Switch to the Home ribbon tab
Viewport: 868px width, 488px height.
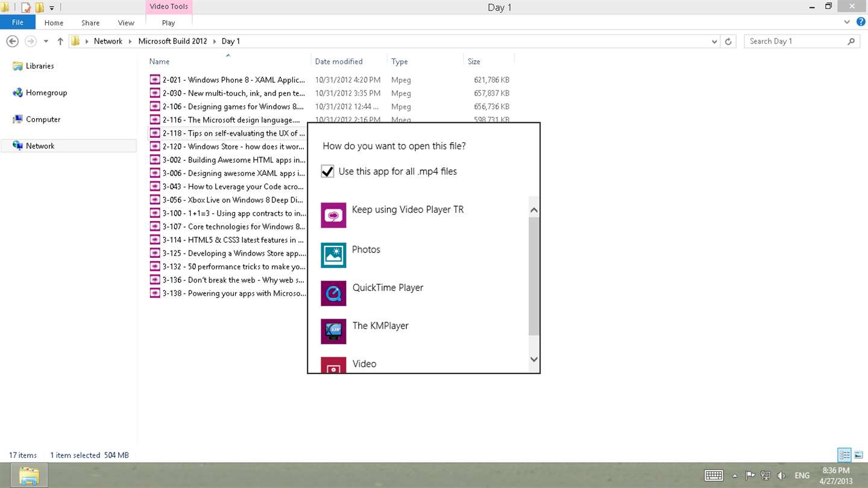click(54, 23)
